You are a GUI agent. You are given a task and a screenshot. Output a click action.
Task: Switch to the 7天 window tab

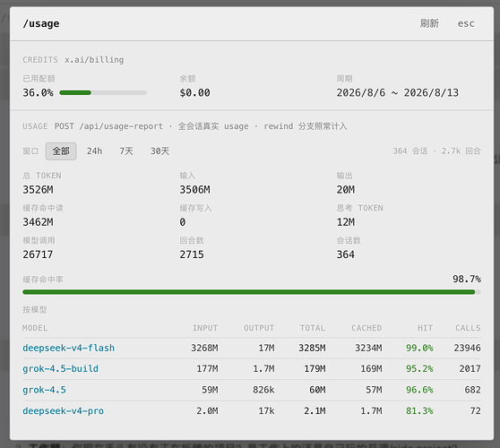coord(126,151)
